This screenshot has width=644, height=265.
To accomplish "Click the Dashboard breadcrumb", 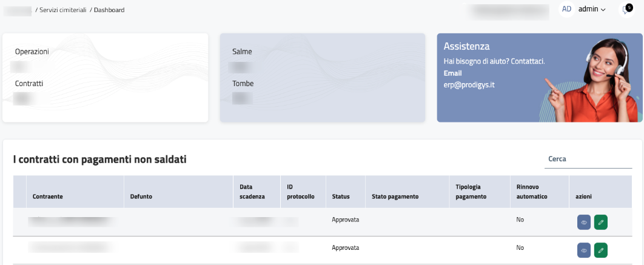I will click(109, 10).
